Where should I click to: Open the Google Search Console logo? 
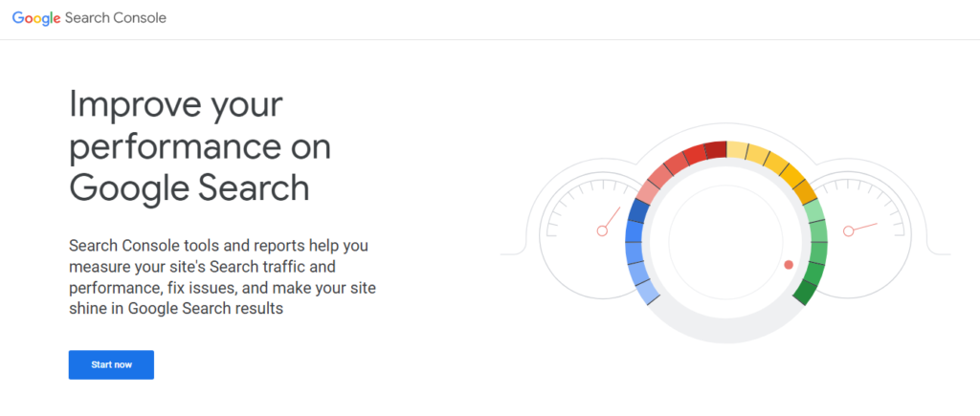89,18
